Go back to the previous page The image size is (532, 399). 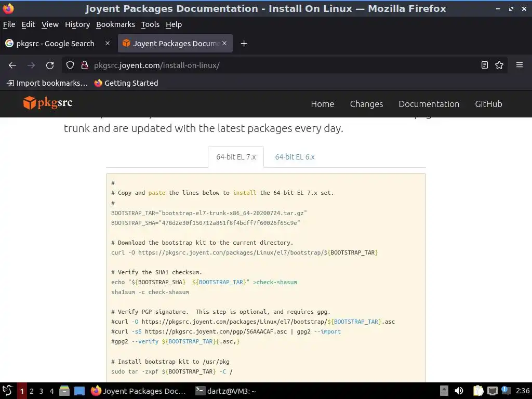pyautogui.click(x=12, y=65)
